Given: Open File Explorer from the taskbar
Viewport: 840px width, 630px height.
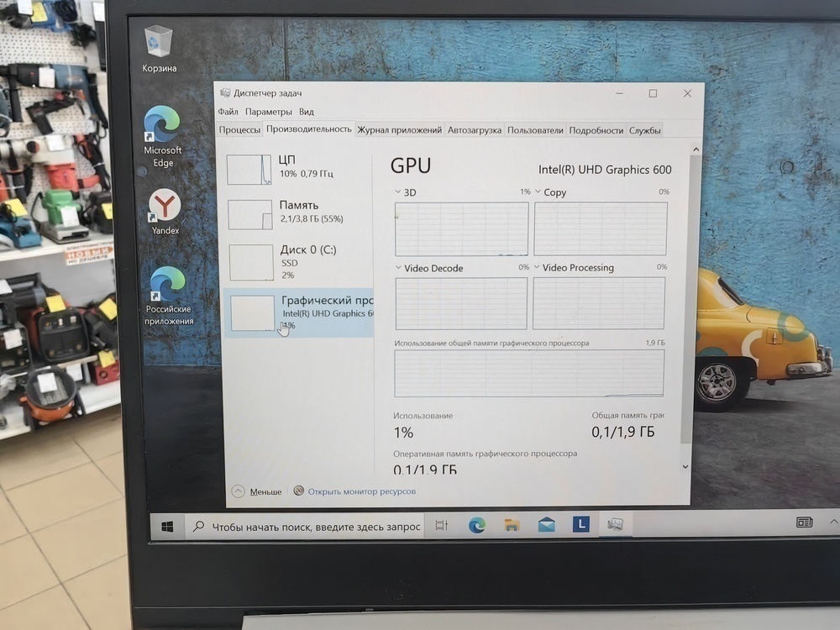Looking at the screenshot, I should [510, 524].
